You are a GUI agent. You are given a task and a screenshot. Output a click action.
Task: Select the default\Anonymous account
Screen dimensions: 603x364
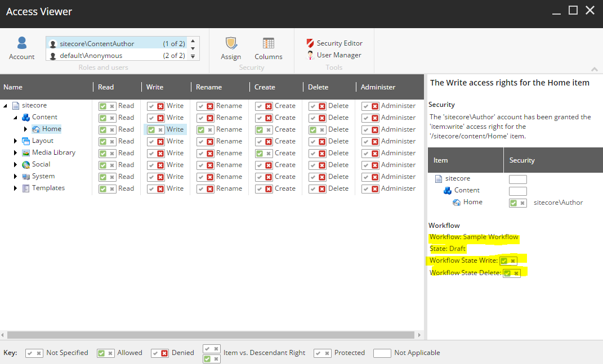coord(117,55)
